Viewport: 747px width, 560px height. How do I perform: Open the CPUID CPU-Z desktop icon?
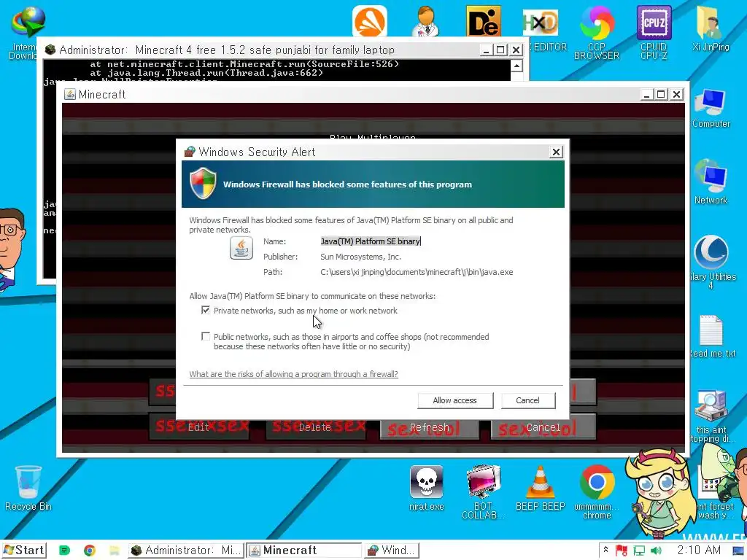[654, 32]
